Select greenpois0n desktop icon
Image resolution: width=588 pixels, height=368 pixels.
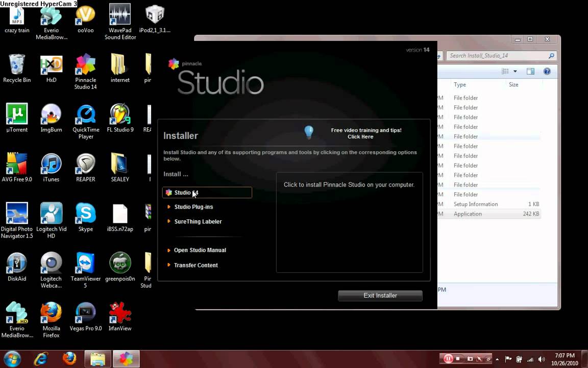120,267
